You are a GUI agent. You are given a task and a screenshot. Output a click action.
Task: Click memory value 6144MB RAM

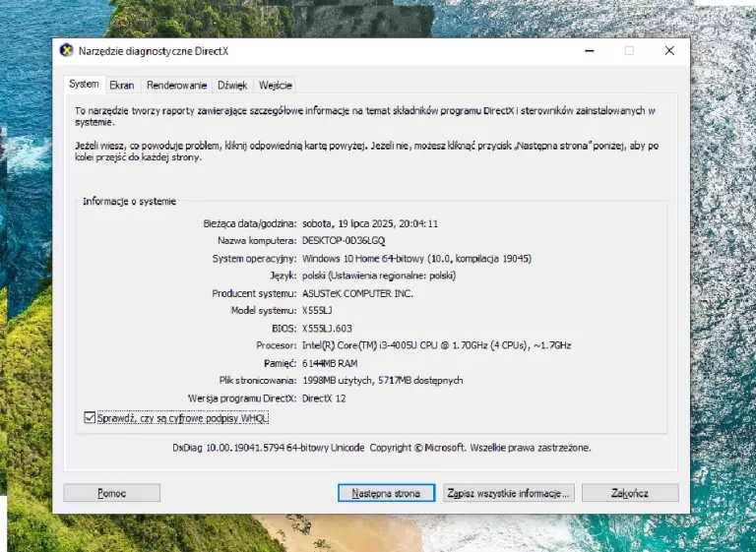click(x=330, y=363)
